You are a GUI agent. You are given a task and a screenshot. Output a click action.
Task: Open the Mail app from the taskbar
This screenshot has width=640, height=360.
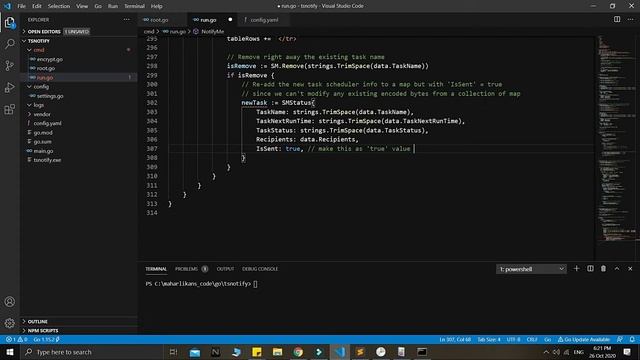coord(195,352)
